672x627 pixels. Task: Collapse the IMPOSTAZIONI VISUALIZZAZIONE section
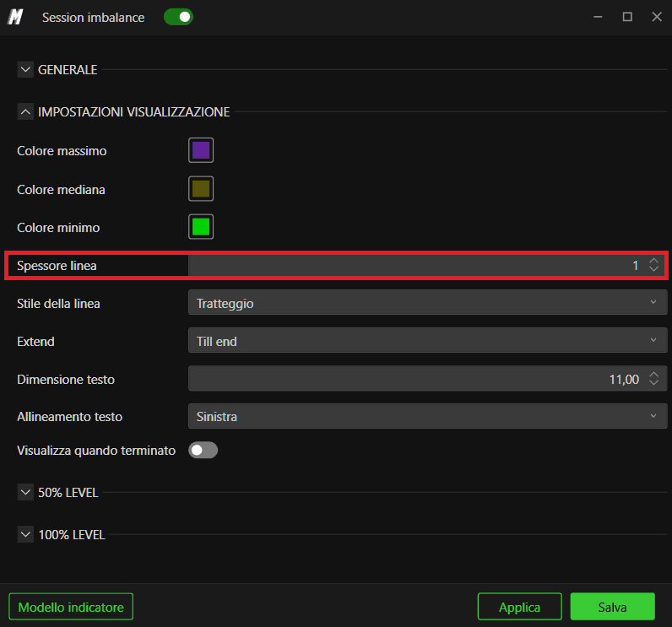25,111
